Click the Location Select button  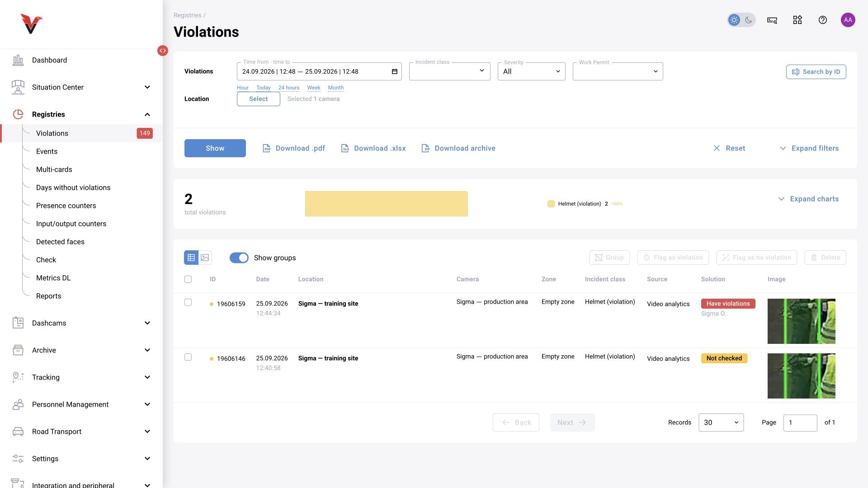coord(259,99)
